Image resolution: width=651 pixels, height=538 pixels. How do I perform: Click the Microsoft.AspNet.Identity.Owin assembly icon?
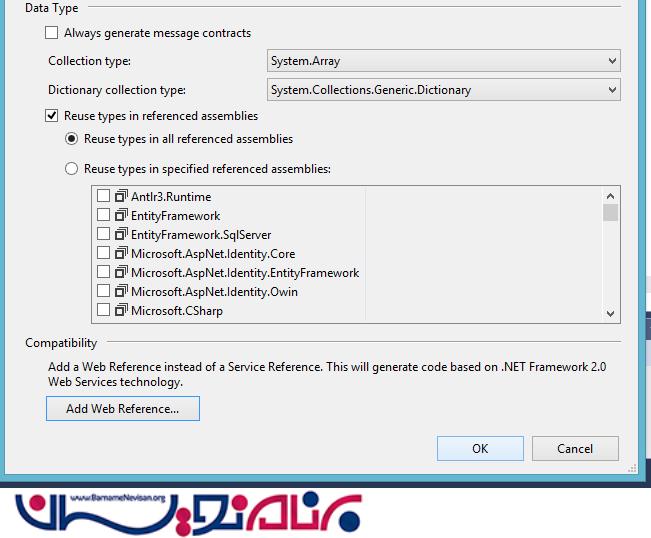coord(121,291)
